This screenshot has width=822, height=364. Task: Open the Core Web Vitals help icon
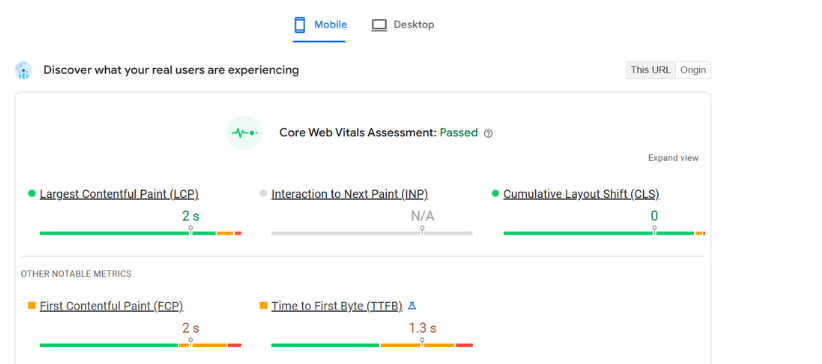[488, 133]
